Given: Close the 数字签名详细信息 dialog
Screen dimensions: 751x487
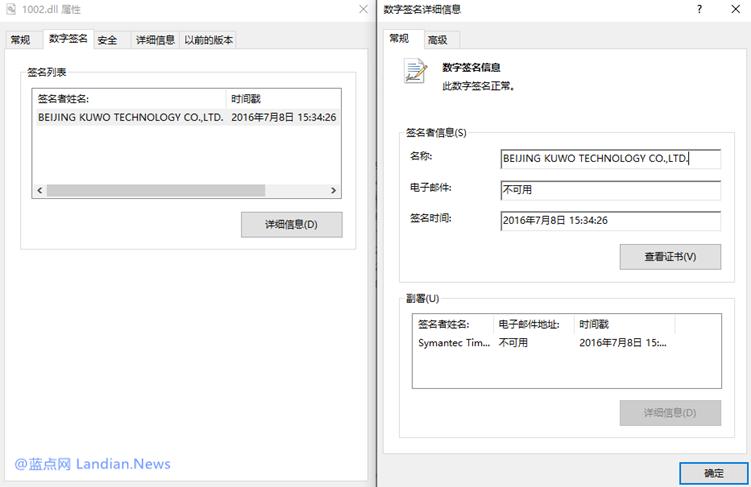Looking at the screenshot, I should tap(736, 9).
